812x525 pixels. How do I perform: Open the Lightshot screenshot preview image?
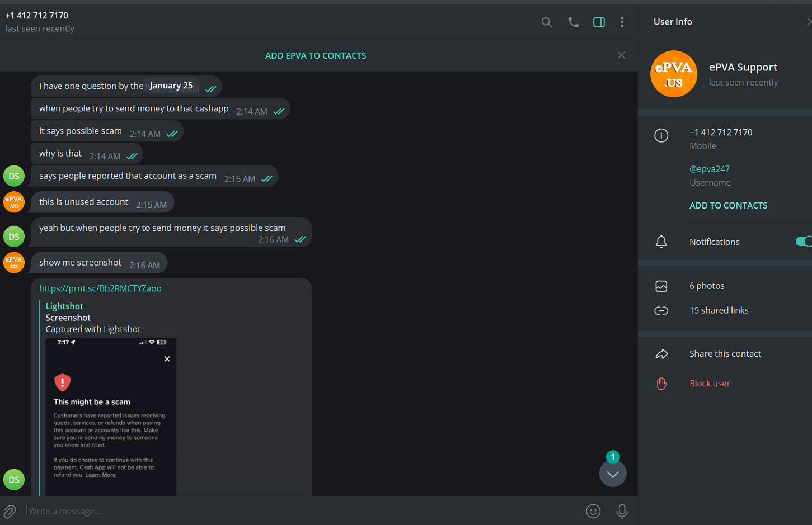click(111, 417)
